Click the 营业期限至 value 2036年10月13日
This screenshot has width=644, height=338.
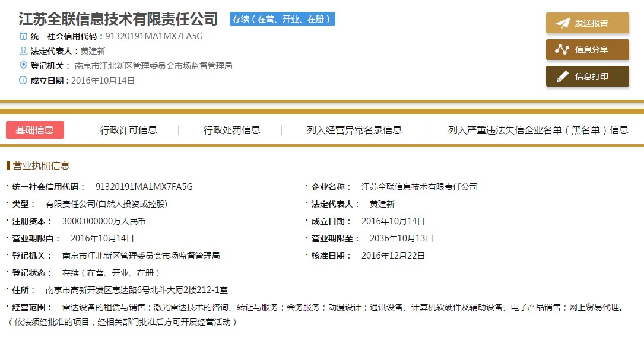point(401,238)
